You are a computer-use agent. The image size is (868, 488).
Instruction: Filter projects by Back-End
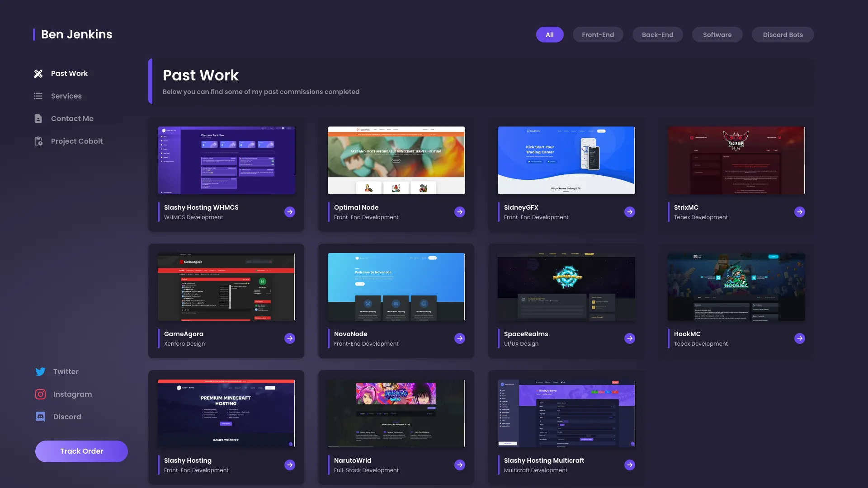(658, 35)
